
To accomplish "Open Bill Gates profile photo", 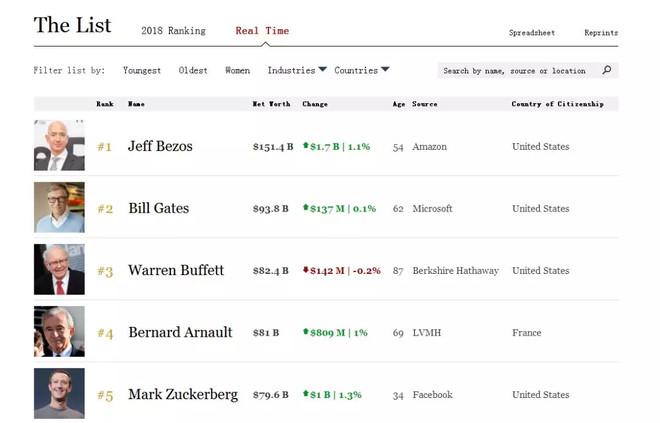I will point(59,208).
